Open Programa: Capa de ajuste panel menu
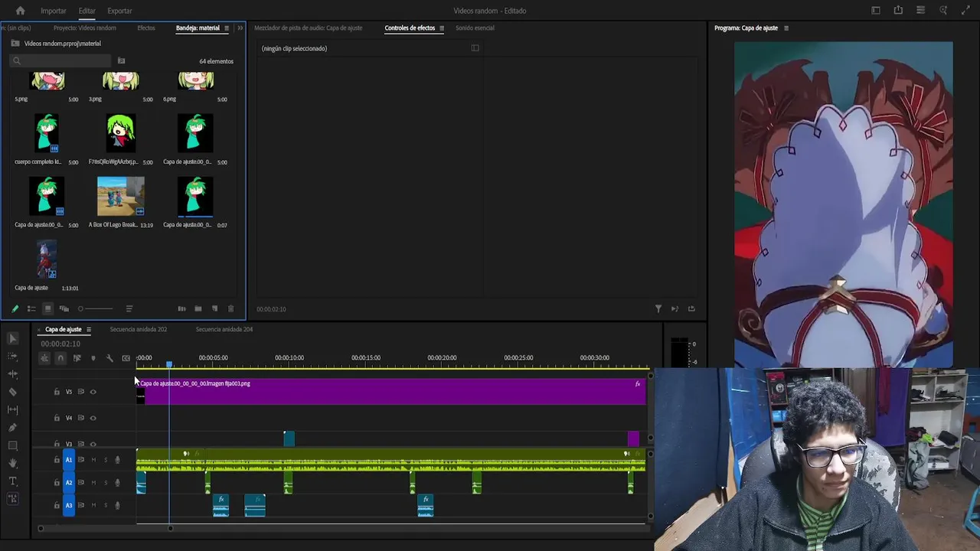980x551 pixels. (786, 28)
